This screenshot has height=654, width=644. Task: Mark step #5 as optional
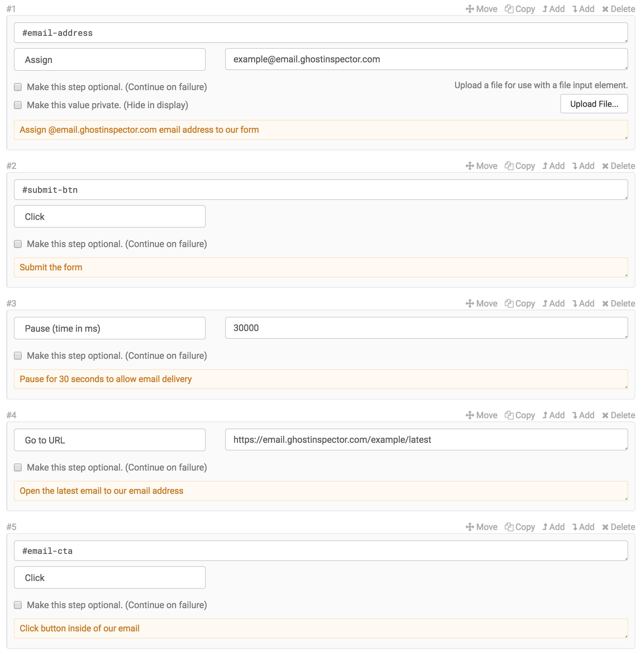coord(17,605)
